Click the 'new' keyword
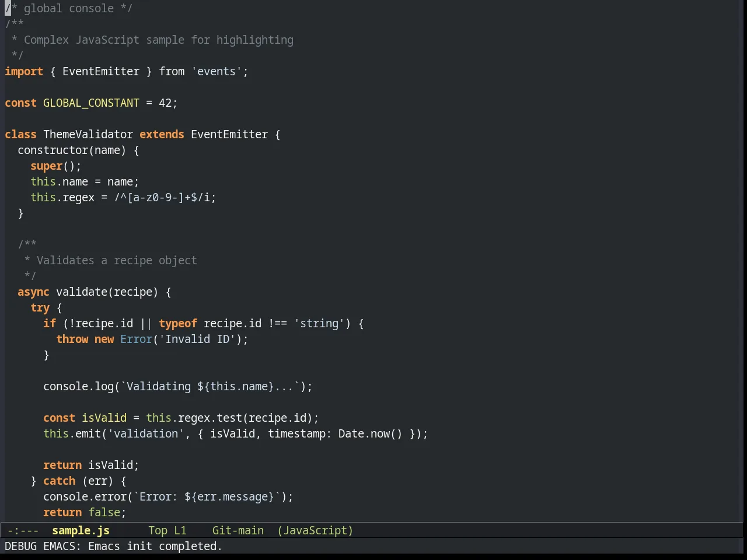Image resolution: width=747 pixels, height=560 pixels. (x=104, y=339)
